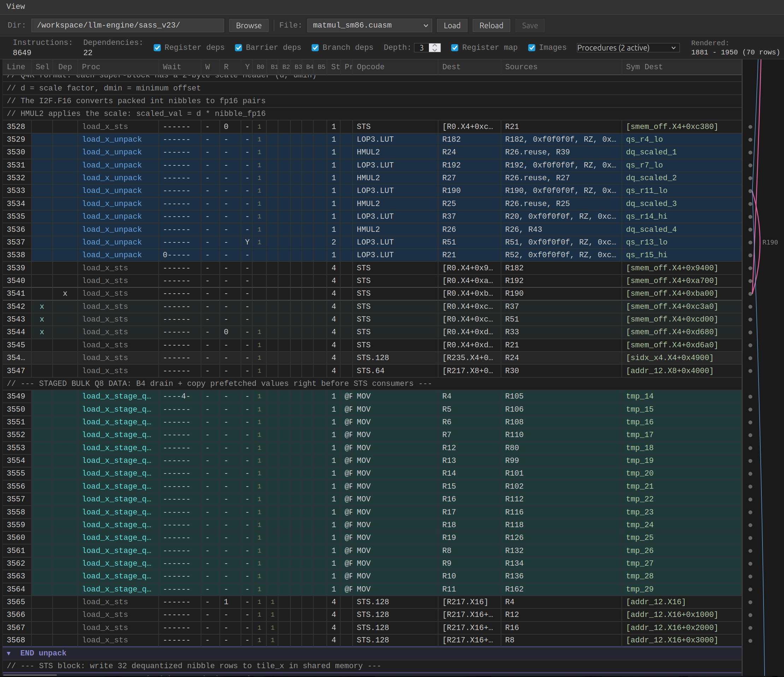Open the Procedures (2 active) dropdown

coord(627,48)
